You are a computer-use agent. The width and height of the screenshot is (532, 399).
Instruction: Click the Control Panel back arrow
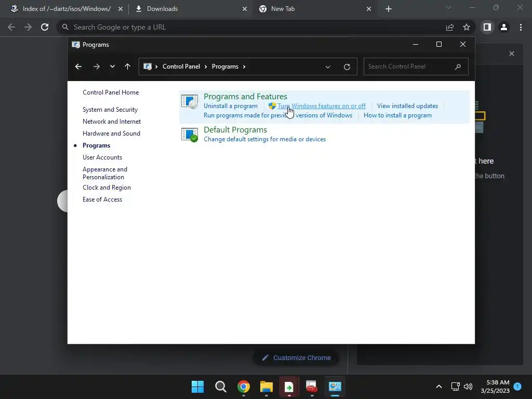(x=78, y=66)
